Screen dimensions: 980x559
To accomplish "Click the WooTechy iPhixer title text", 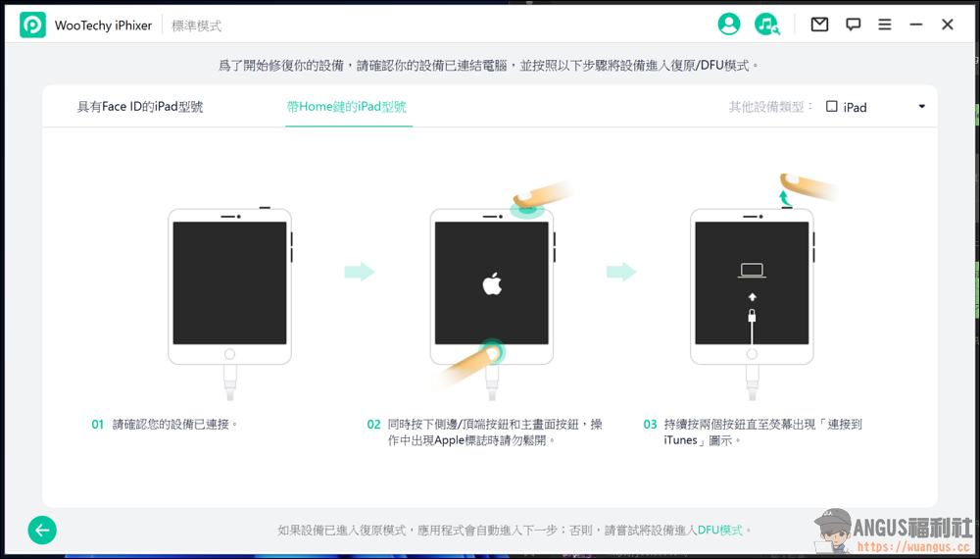I will pos(103,25).
